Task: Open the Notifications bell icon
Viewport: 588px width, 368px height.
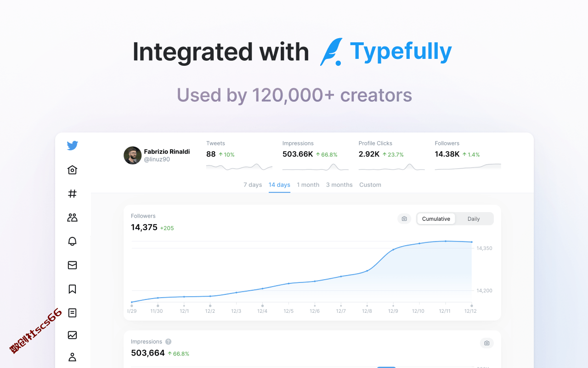Action: click(x=72, y=241)
